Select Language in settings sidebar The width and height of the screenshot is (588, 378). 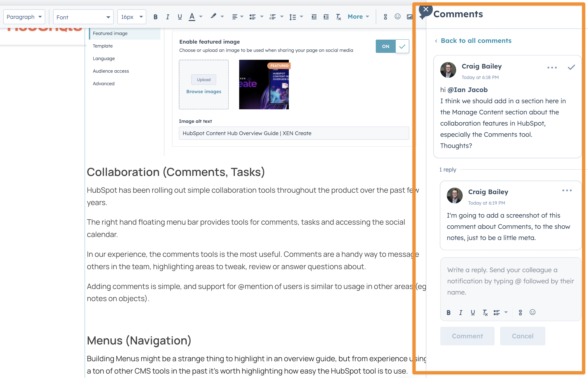(x=104, y=58)
